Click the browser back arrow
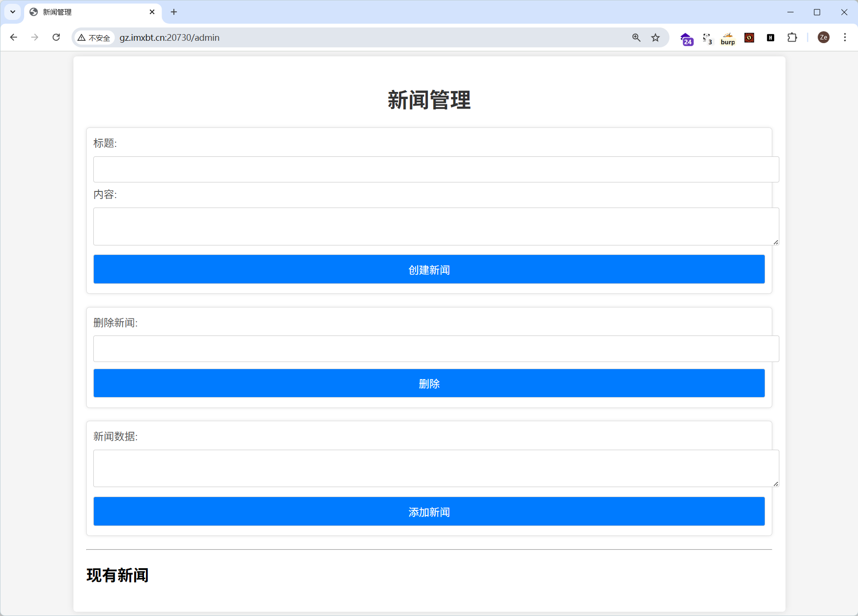 pos(14,37)
